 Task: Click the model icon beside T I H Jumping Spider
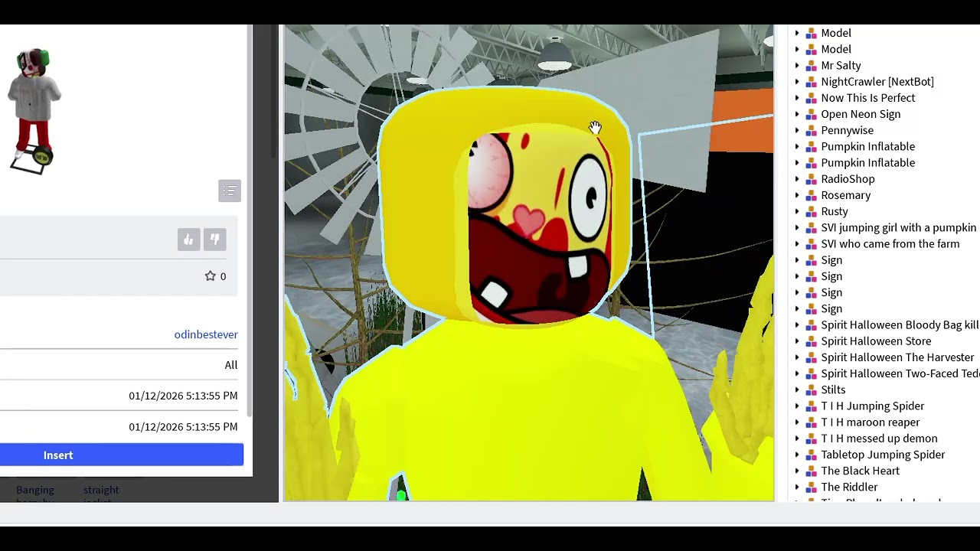(811, 406)
